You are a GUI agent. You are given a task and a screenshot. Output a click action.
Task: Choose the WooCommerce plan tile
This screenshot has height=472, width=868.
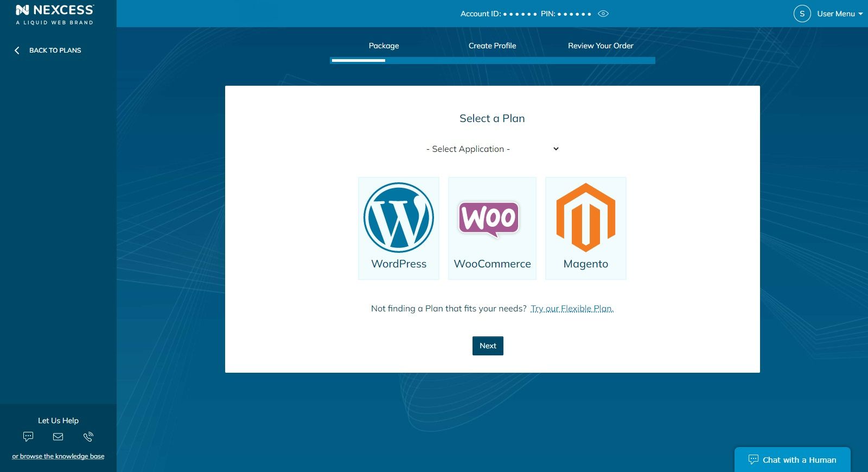[492, 228]
